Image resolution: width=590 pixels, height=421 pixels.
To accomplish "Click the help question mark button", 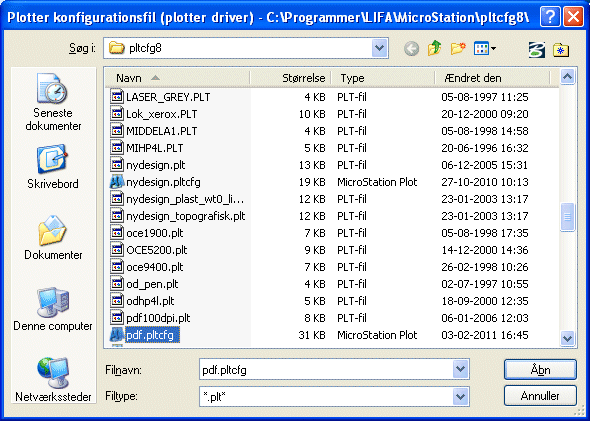I will (x=550, y=17).
